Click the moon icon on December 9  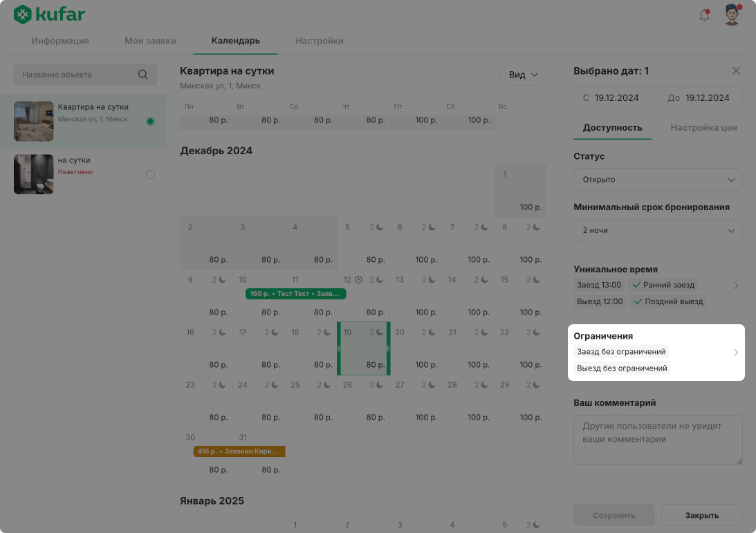pos(222,279)
